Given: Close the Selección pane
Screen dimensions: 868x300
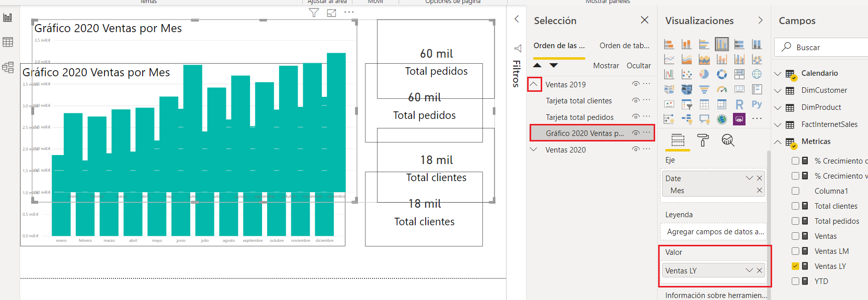Looking at the screenshot, I should click(x=645, y=20).
